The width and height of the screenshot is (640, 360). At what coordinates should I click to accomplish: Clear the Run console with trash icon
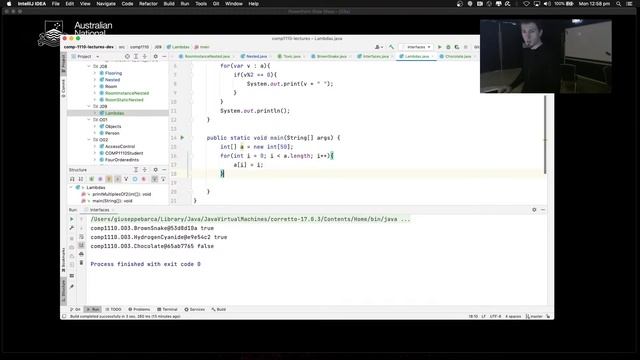click(x=81, y=263)
